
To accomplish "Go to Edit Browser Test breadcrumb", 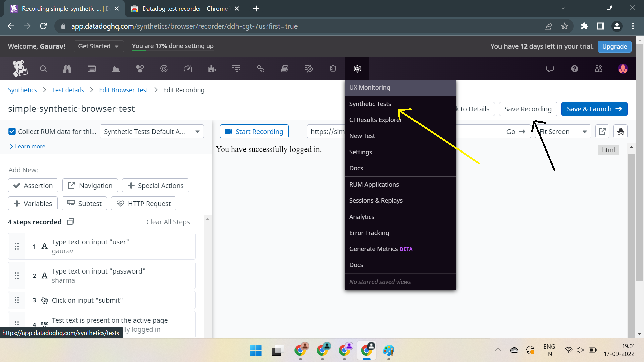I will click(x=123, y=90).
